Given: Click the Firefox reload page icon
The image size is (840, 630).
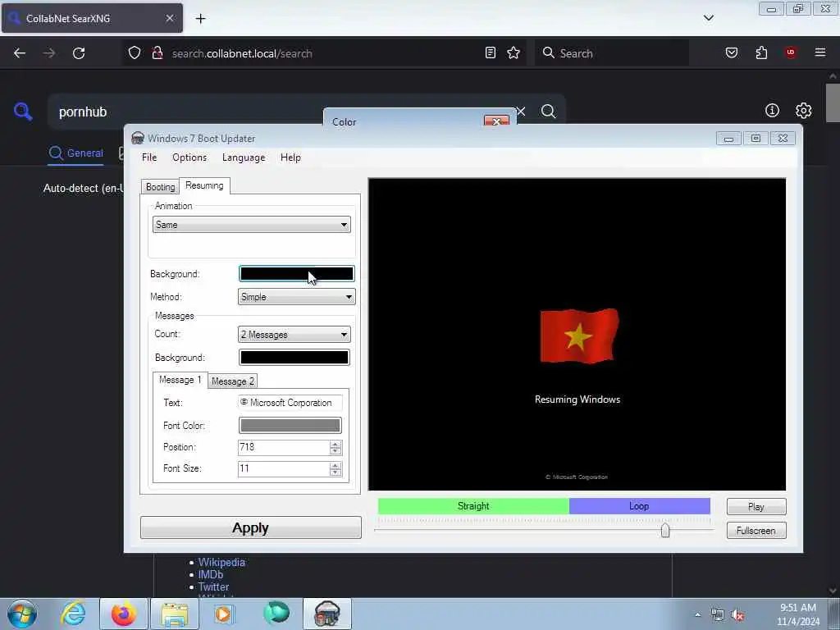Looking at the screenshot, I should click(x=79, y=53).
